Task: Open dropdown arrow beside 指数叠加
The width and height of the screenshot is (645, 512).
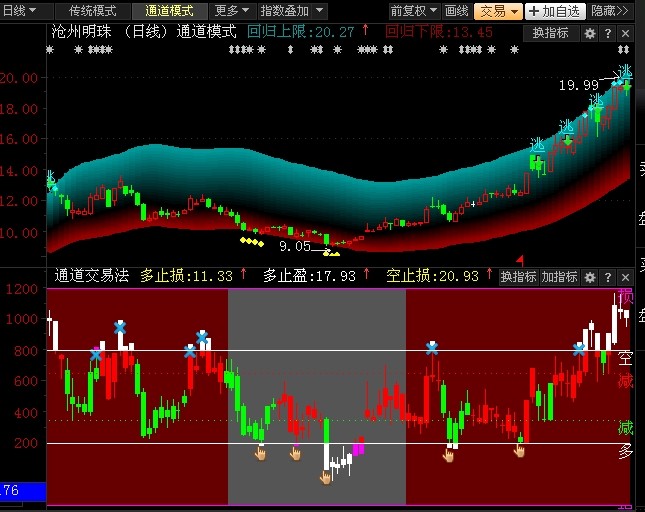Action: point(320,11)
